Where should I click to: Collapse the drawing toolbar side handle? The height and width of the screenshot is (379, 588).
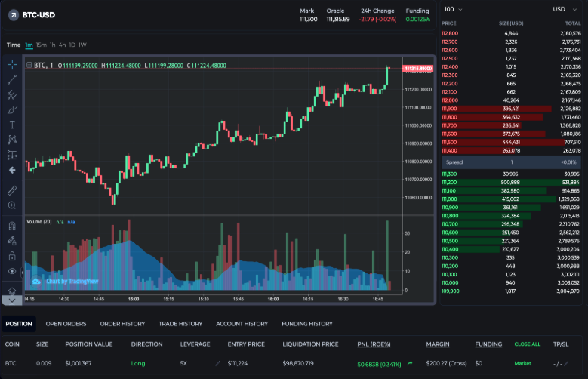pyautogui.click(x=23, y=272)
